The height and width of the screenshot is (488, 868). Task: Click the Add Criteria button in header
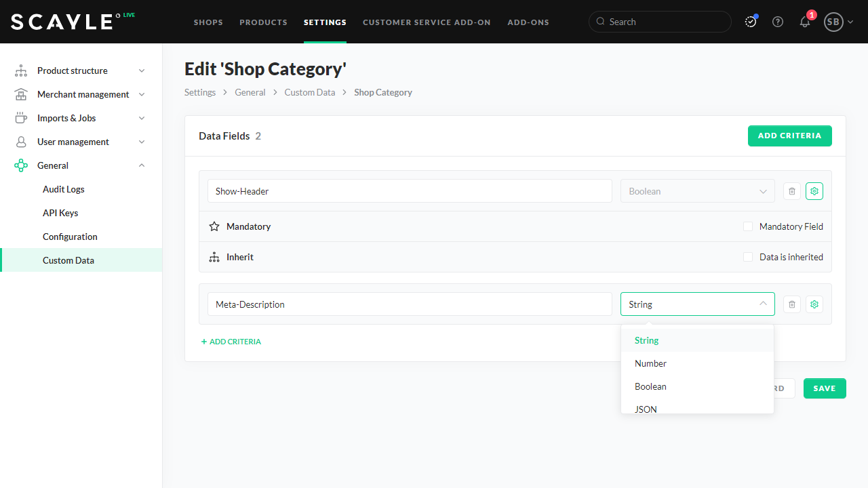tap(789, 136)
